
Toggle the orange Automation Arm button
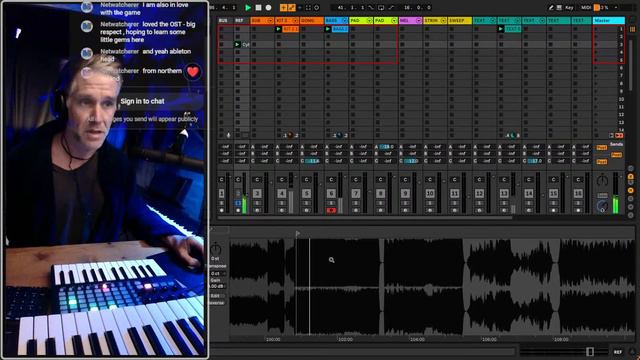291,7
